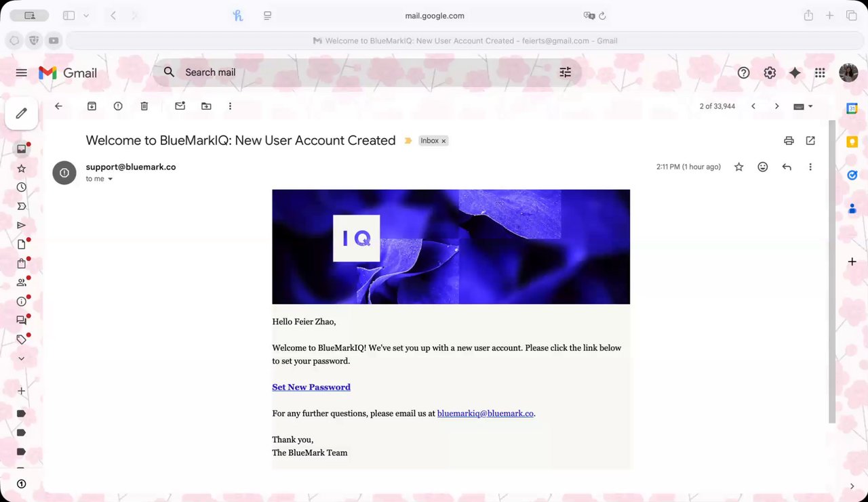The image size is (868, 502).
Task: Go back to the inbox list
Action: (58, 106)
